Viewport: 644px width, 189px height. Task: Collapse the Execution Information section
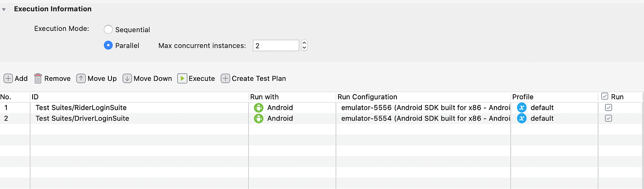[x=4, y=9]
